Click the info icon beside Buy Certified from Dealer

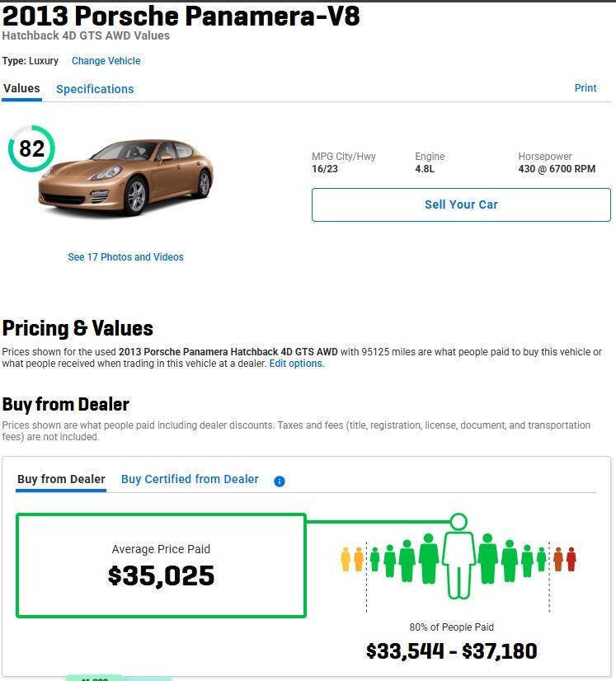[x=279, y=481]
